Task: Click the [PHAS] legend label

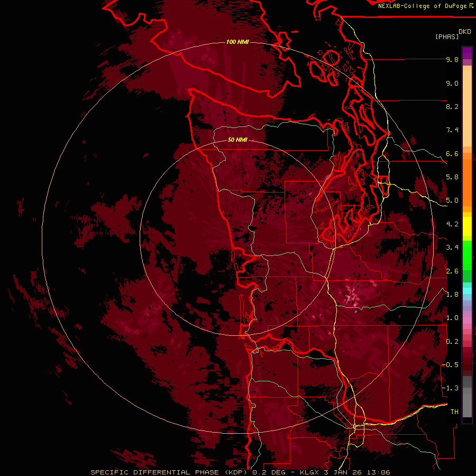Action: pos(447,37)
